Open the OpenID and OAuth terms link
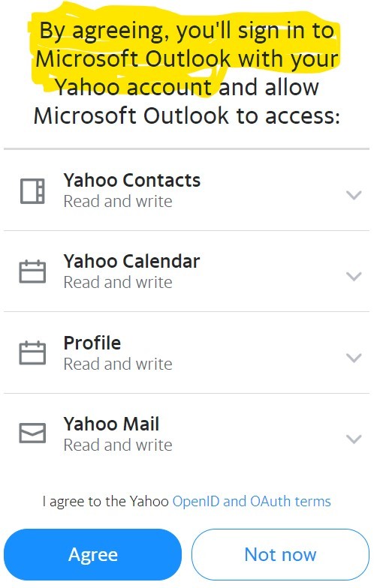The image size is (380, 588). (x=252, y=501)
